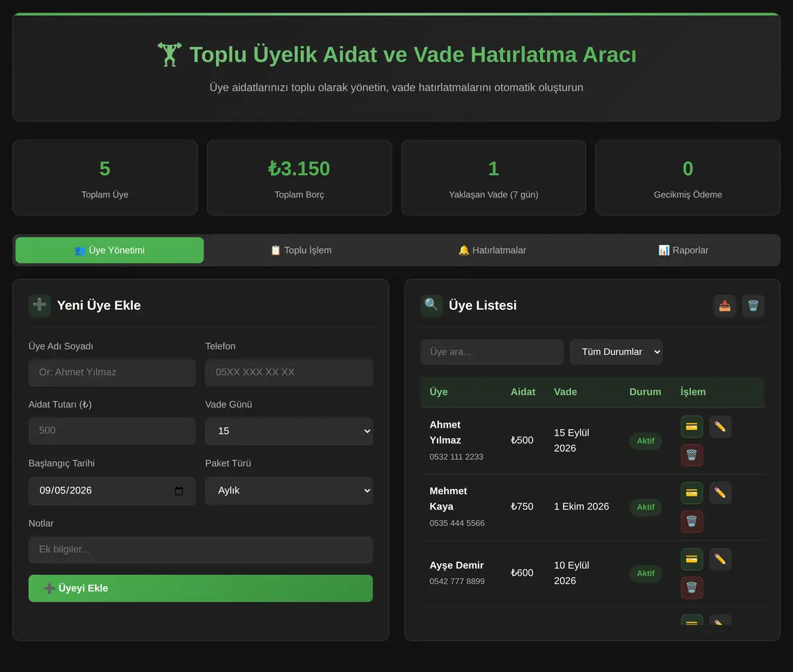The image size is (793, 672).
Task: Click the Üyeyi Ekle button
Action: [201, 588]
